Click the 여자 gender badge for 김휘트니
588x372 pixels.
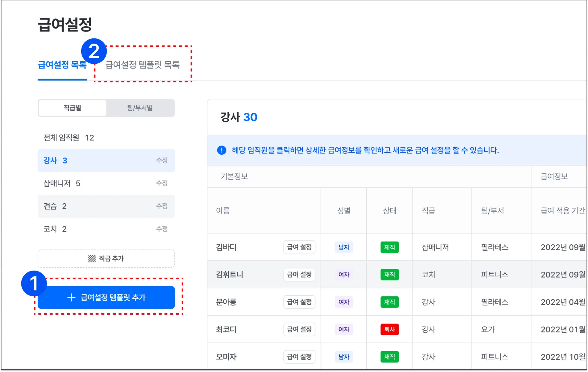pyautogui.click(x=344, y=274)
